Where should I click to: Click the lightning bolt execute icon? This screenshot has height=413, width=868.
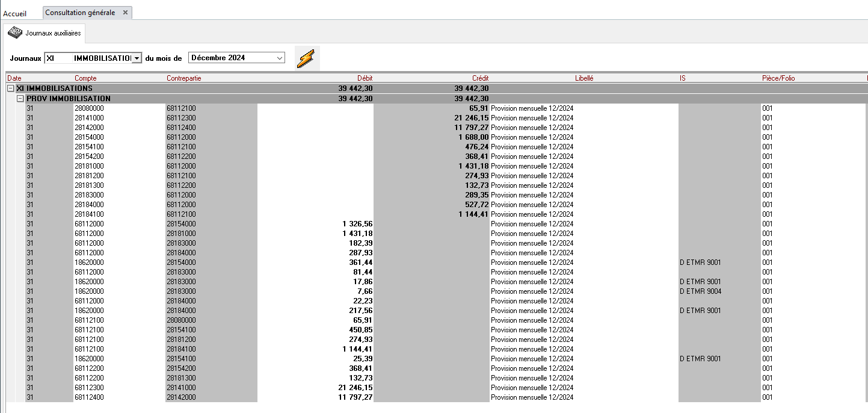(x=306, y=58)
